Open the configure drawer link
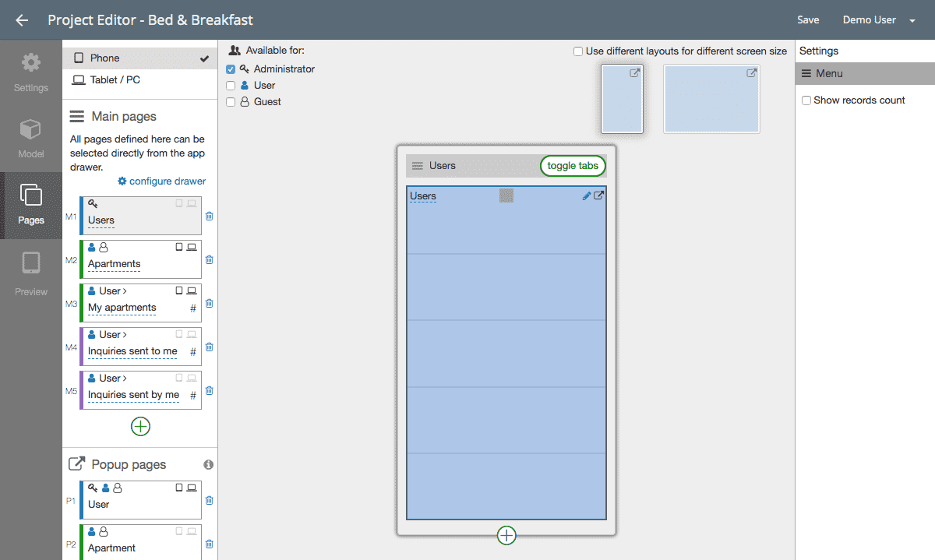This screenshot has width=935, height=560. [x=162, y=181]
